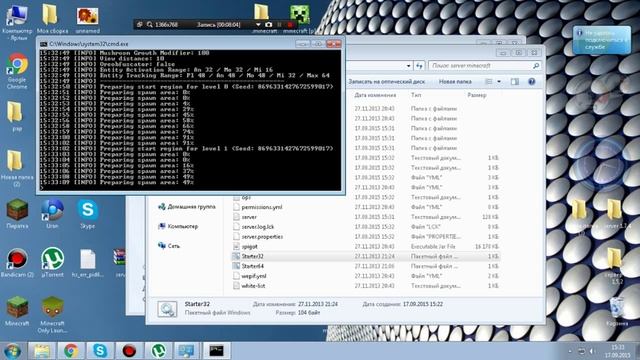Open Windows Start menu
The height and width of the screenshot is (360, 640).
(12, 351)
